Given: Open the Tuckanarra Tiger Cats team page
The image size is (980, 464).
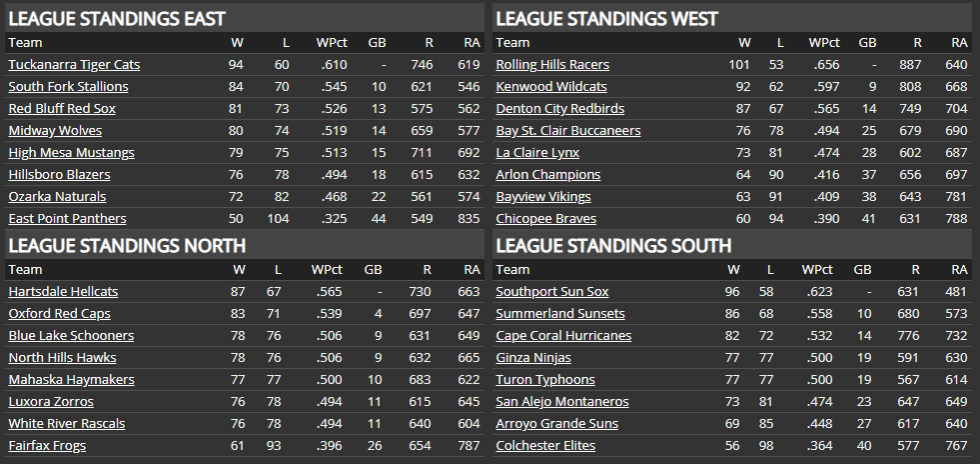Looking at the screenshot, I should 74,65.
